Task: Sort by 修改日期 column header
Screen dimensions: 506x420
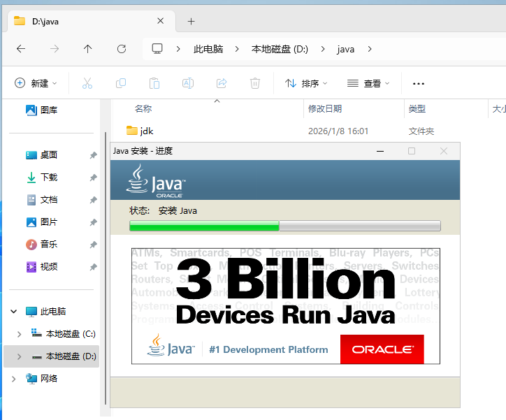Action: (x=325, y=109)
